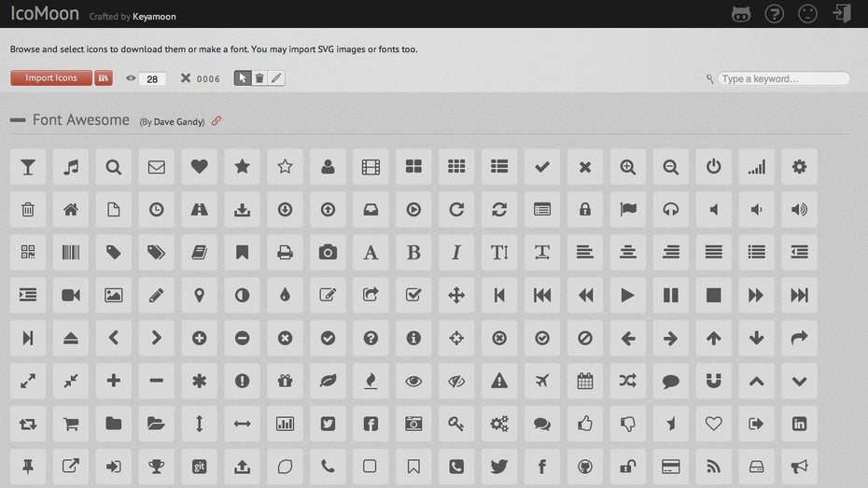
Task: Select the padlock lock icon
Action: click(585, 209)
